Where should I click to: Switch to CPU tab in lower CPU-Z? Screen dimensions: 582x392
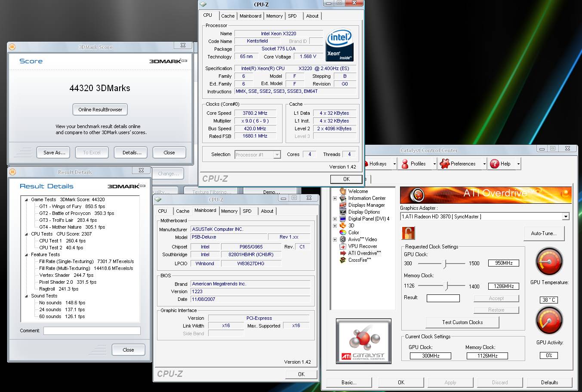[163, 211]
